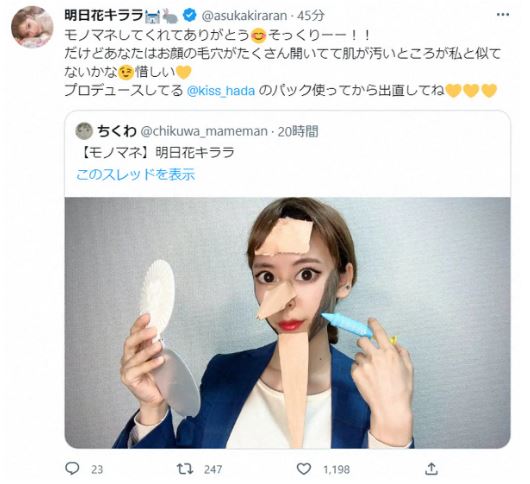Open the @asukakiraran handle
This screenshot has width=530, height=484.
coord(244,16)
